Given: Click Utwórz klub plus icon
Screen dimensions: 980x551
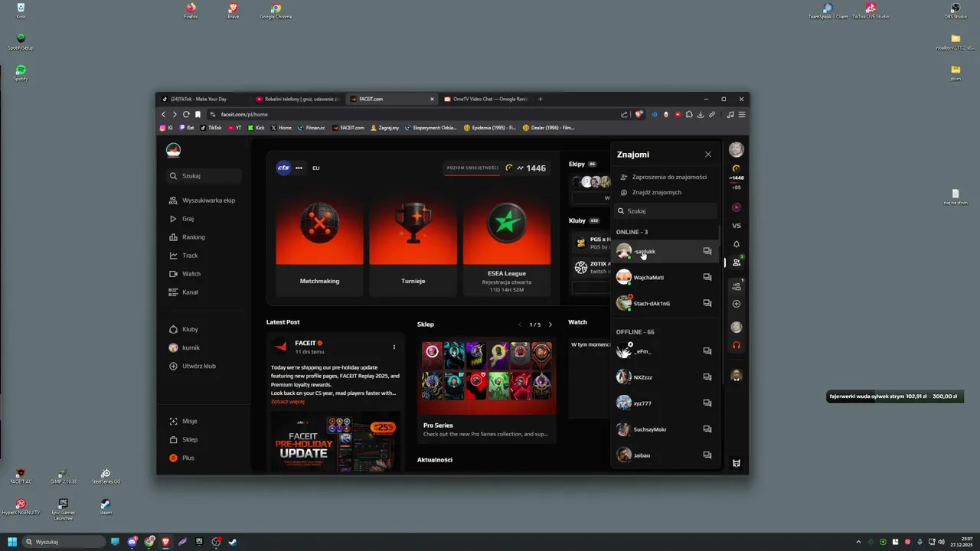Looking at the screenshot, I should [174, 366].
